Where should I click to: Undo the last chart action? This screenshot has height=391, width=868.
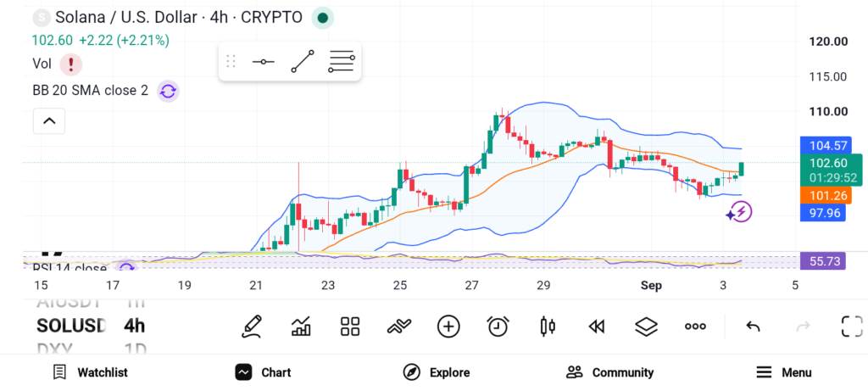pos(753,327)
